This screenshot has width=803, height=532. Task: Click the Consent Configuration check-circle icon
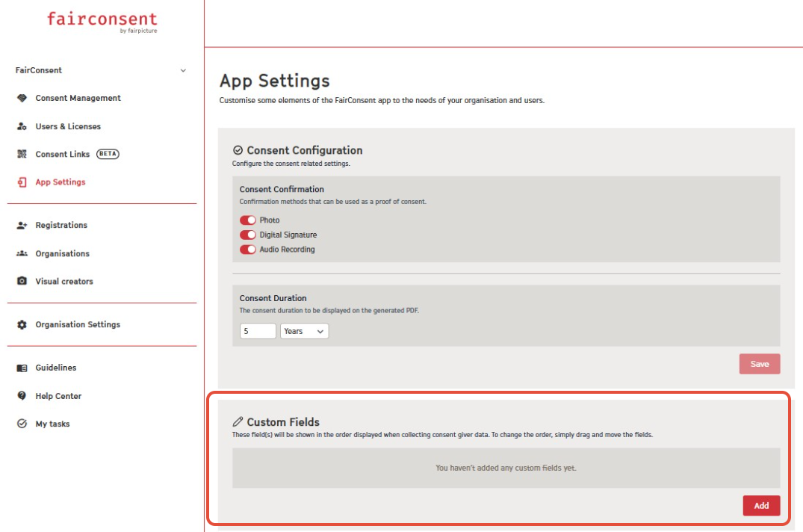click(238, 150)
